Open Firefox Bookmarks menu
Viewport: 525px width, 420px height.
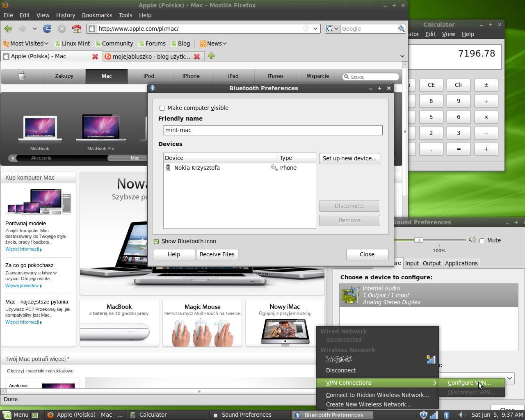pyautogui.click(x=97, y=15)
